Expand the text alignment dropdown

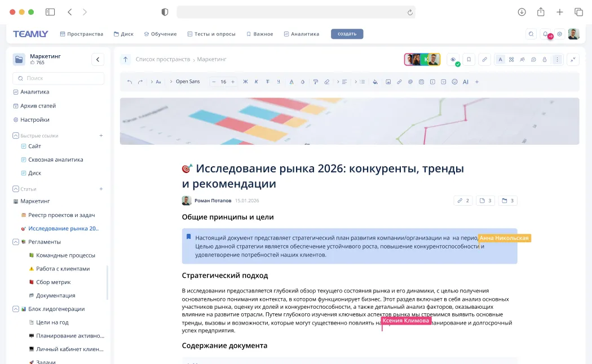point(342,82)
